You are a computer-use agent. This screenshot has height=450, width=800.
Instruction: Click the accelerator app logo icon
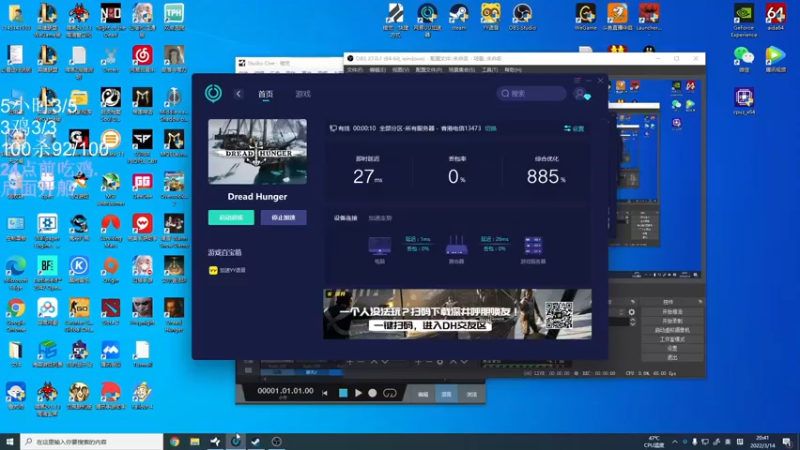pyautogui.click(x=213, y=93)
